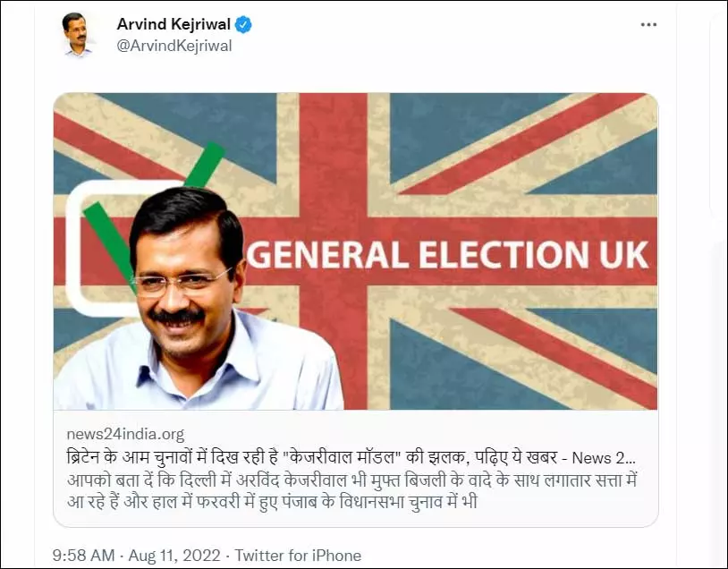The width and height of the screenshot is (728, 569).
Task: Click the description line mentioning Punjab election
Action: (x=272, y=502)
